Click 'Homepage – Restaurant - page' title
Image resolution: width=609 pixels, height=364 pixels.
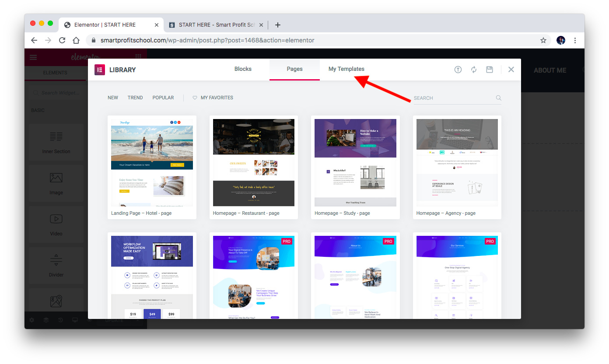[x=246, y=213]
